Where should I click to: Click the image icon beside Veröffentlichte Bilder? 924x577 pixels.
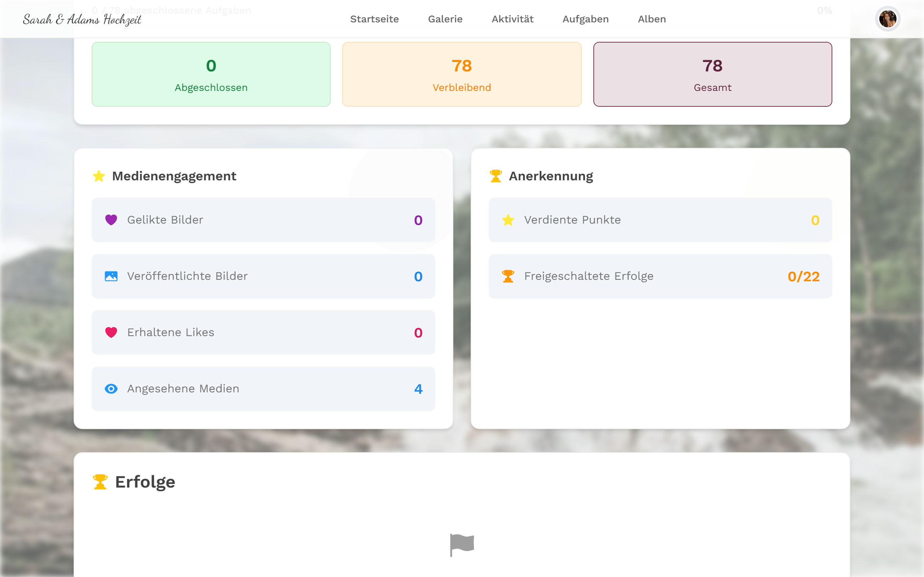(111, 276)
